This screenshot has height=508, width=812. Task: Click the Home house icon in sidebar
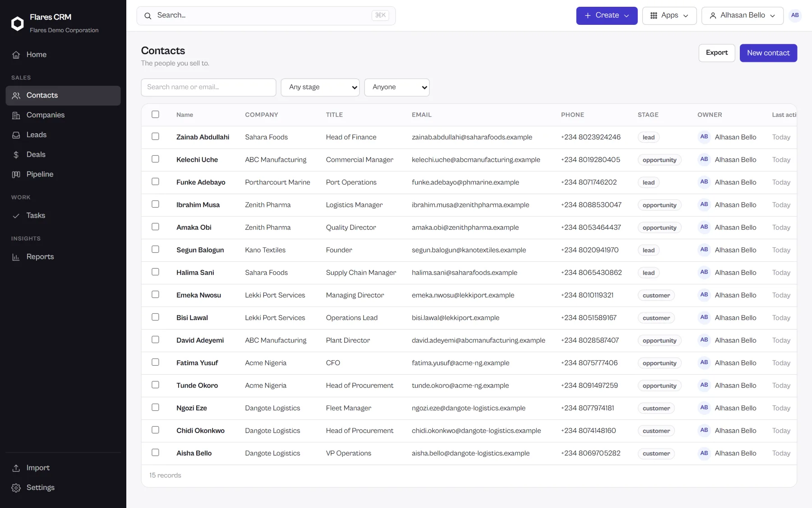[16, 55]
